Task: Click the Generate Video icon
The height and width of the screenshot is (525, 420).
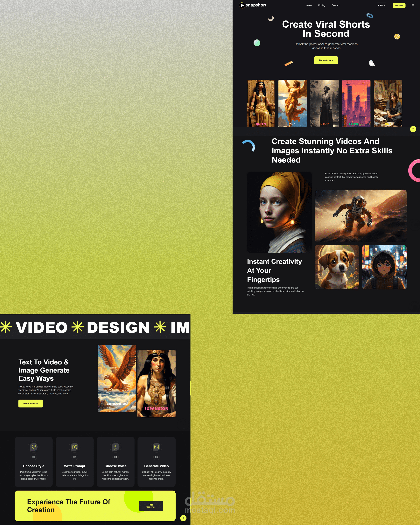Action: point(156,447)
